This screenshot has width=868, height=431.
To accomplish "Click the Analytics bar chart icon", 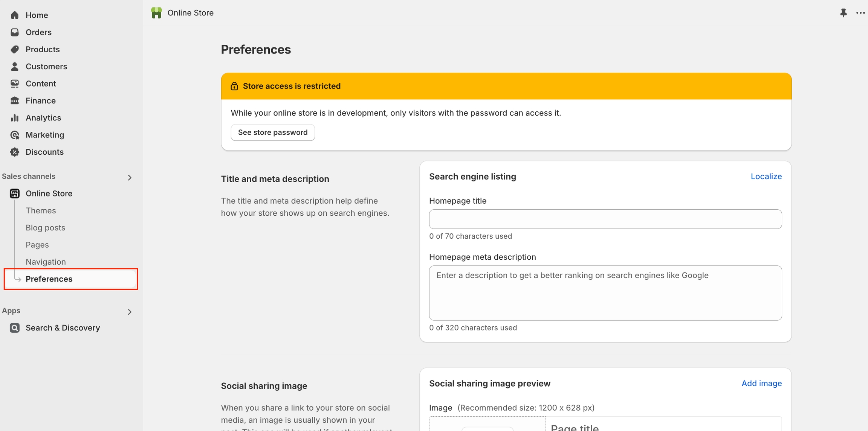I will point(15,118).
